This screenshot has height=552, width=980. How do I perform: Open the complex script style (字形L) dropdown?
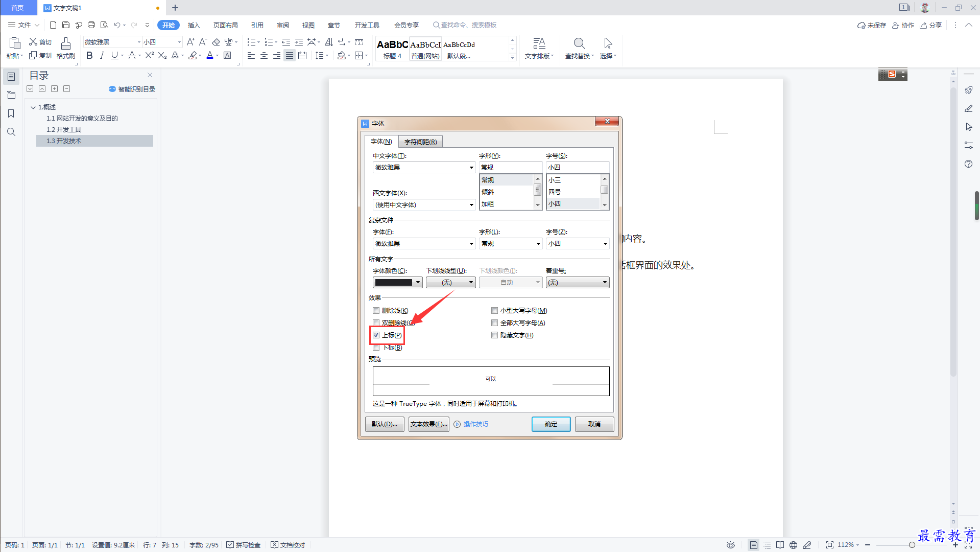click(538, 244)
